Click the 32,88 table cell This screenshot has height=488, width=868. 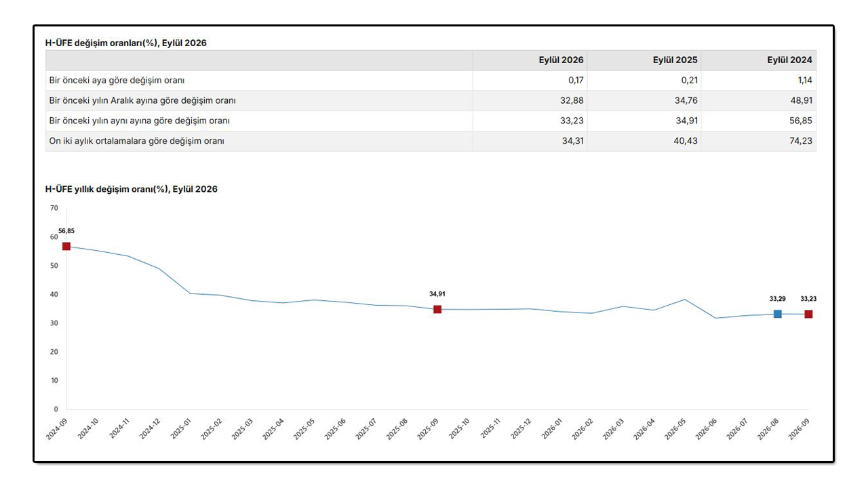530,100
